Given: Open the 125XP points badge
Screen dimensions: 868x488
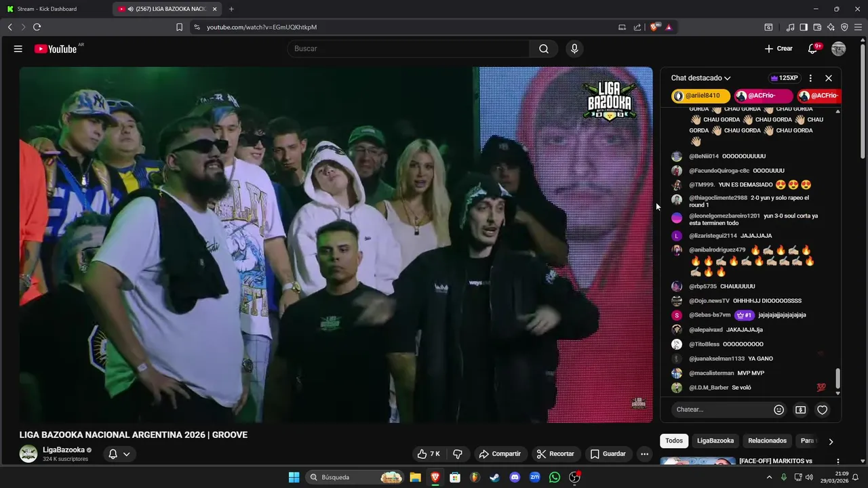Looking at the screenshot, I should (784, 78).
